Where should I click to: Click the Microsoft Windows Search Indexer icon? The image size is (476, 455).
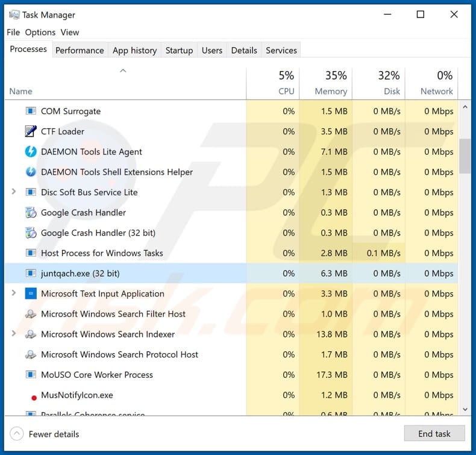coord(31,334)
